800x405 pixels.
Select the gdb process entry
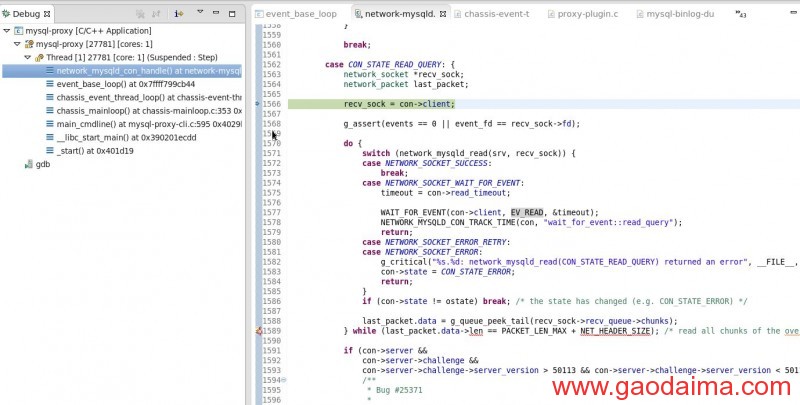[x=43, y=164]
